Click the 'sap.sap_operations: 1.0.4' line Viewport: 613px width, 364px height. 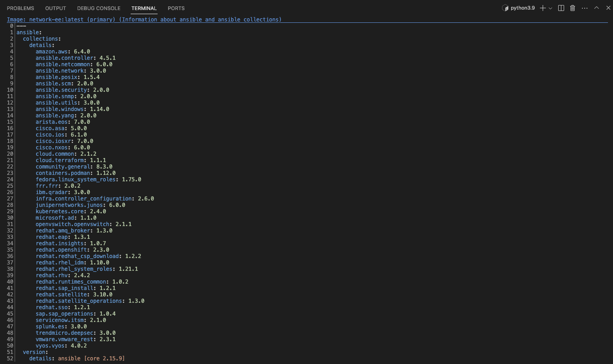(76, 314)
